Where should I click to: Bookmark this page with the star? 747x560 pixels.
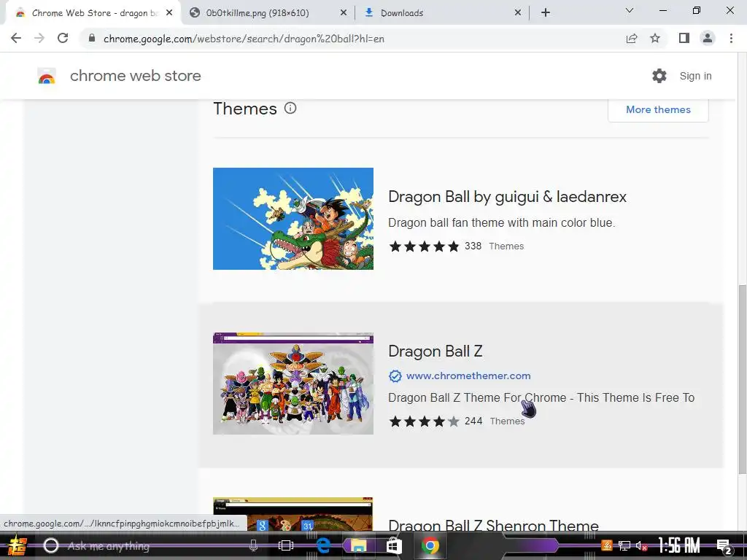655,38
